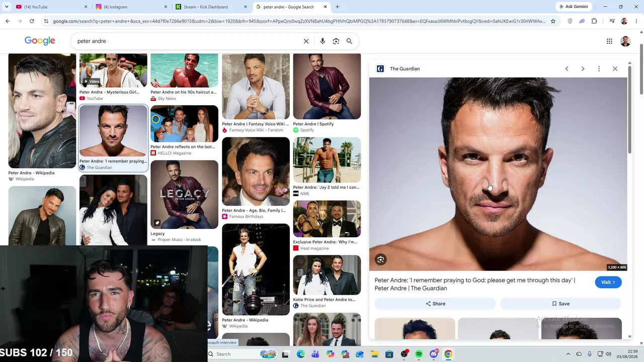Open the Peter Andre | Spotify image

pyautogui.click(x=327, y=86)
